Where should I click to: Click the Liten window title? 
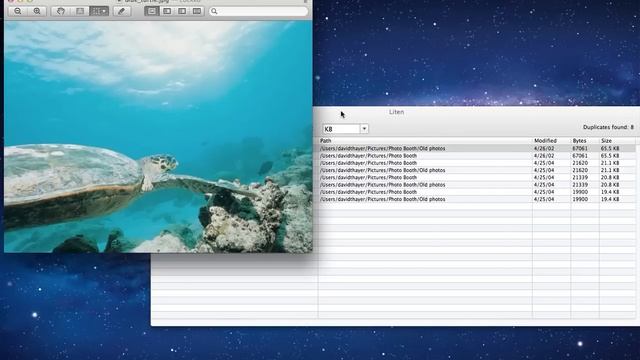pyautogui.click(x=396, y=112)
